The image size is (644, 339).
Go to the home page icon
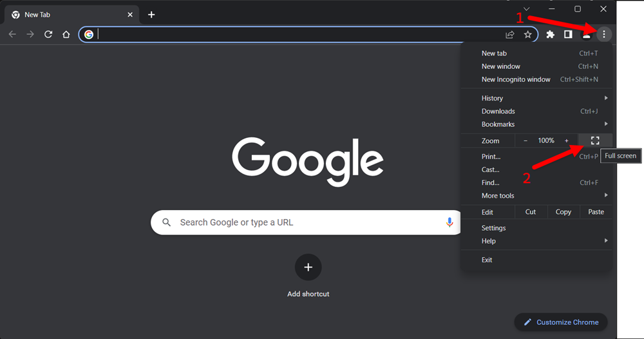point(66,35)
